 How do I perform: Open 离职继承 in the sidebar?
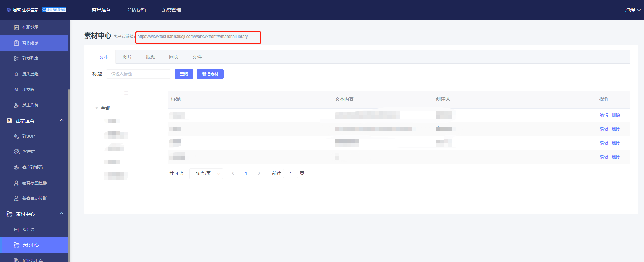click(34, 43)
